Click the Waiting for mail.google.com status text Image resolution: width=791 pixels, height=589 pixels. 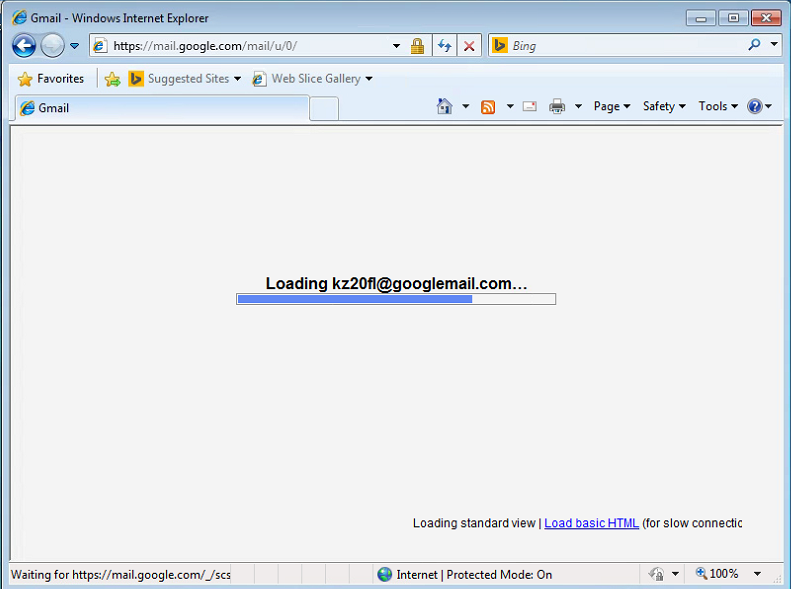pos(121,575)
